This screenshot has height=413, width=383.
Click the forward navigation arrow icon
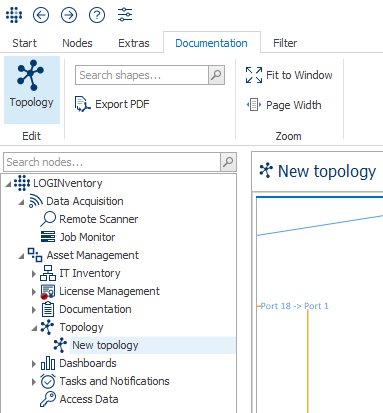[69, 15]
